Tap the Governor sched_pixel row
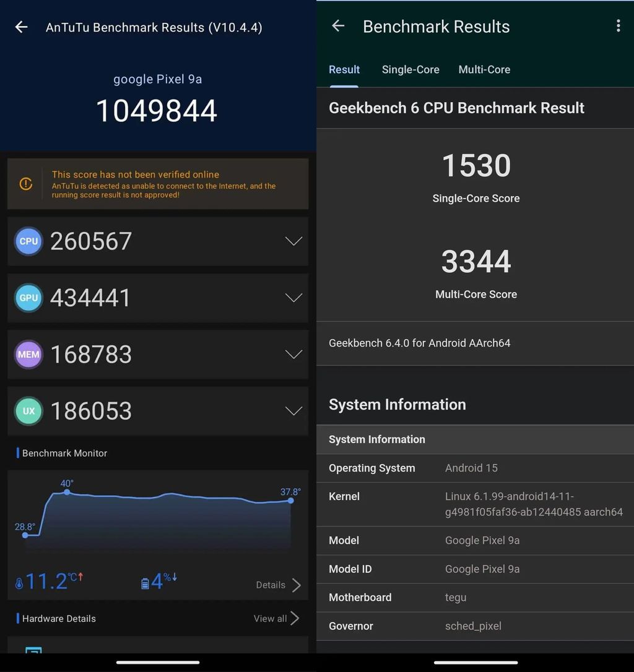The height and width of the screenshot is (672, 634). (475, 626)
